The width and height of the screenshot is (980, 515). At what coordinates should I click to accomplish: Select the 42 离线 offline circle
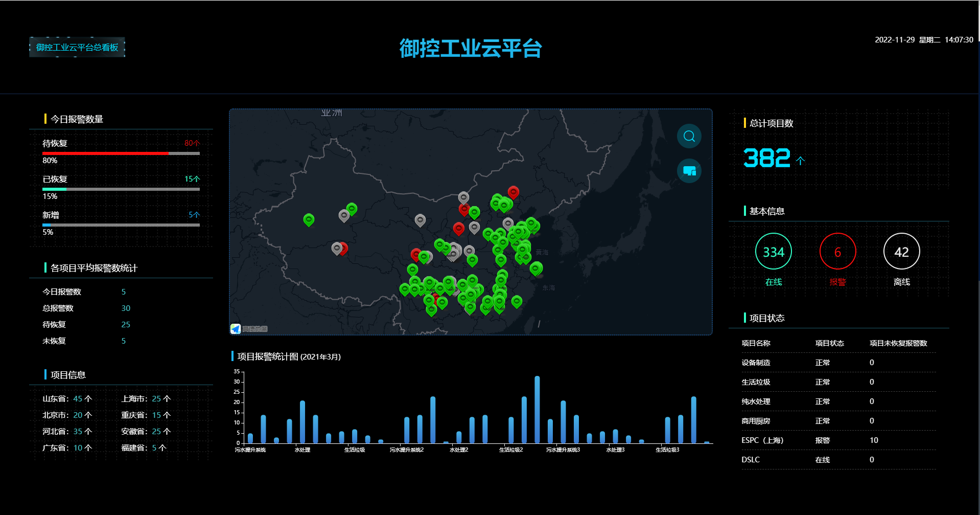click(901, 252)
